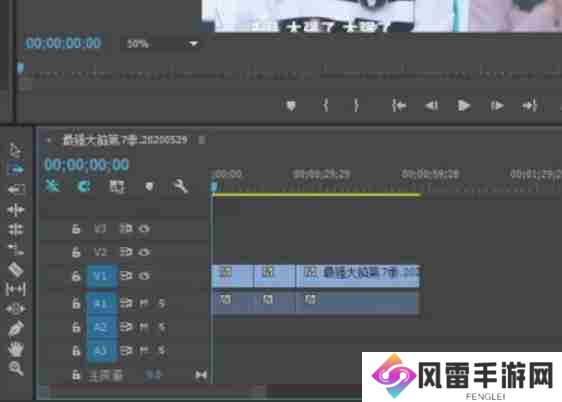Select the Rate Stretch tool
The height and width of the screenshot is (402, 562).
pos(16,249)
